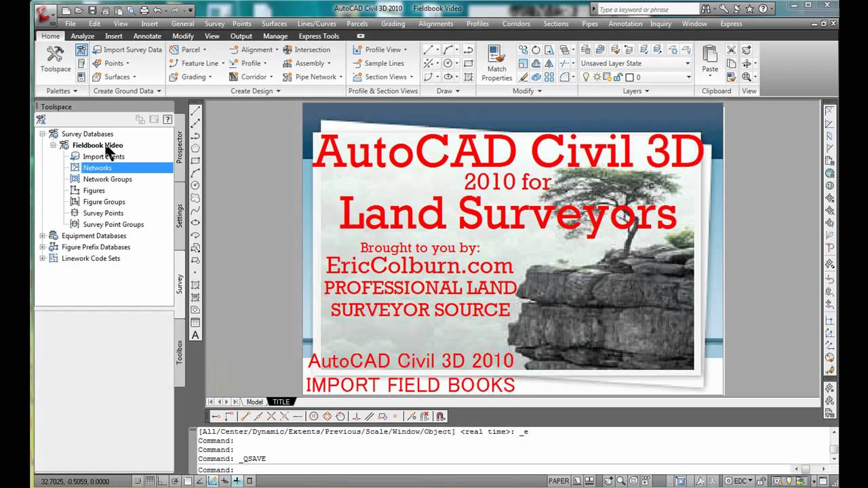Toggle layer 0 on/off lightbulb icon
Image resolution: width=868 pixels, height=488 pixels.
[587, 77]
